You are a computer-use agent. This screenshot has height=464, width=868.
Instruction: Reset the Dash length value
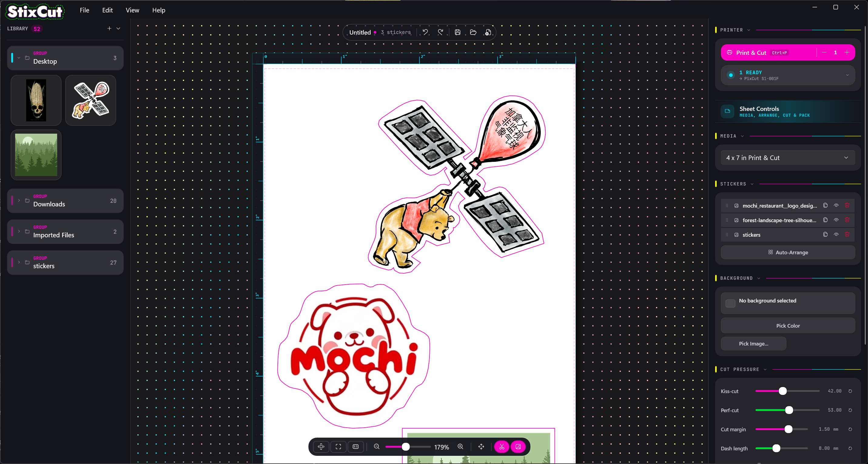tap(850, 448)
